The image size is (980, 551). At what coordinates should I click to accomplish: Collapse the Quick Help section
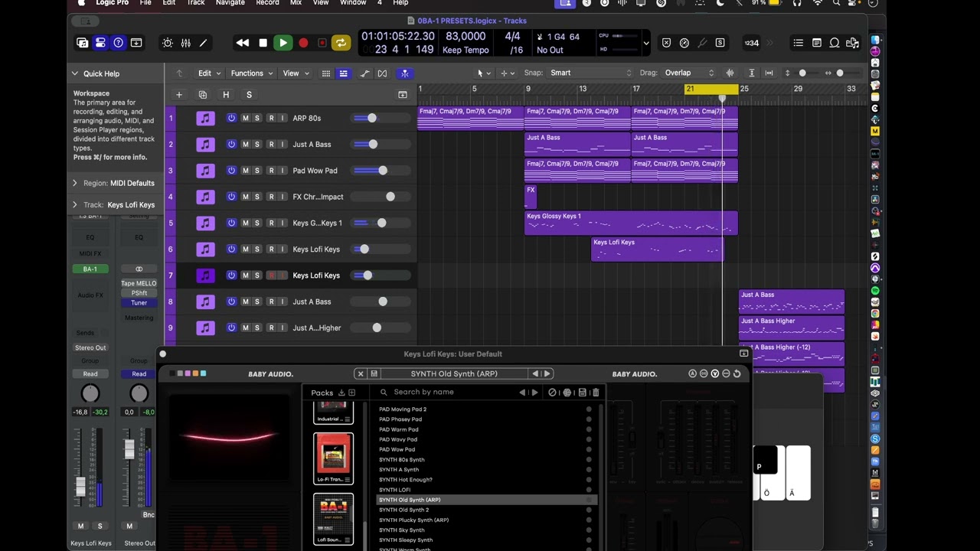click(x=75, y=73)
